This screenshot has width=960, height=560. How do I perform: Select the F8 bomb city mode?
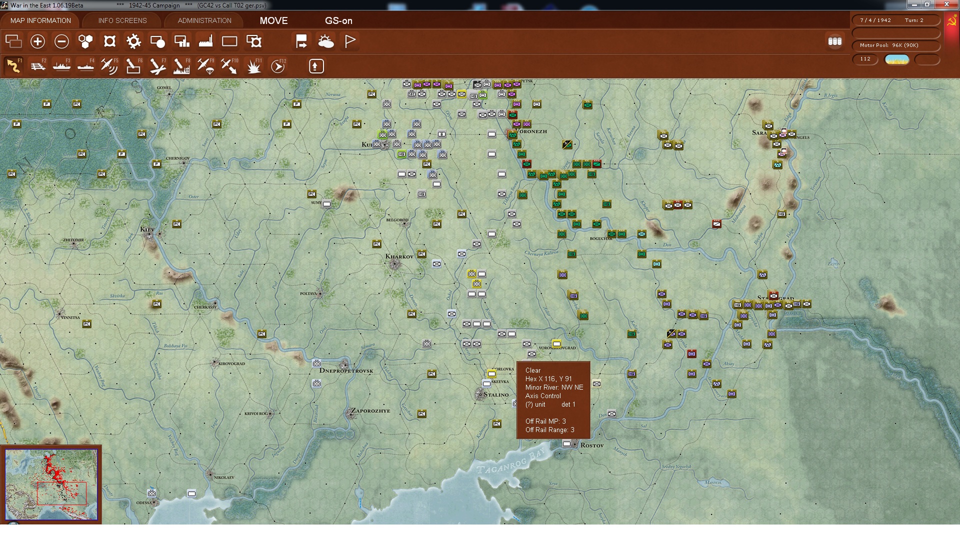point(181,66)
